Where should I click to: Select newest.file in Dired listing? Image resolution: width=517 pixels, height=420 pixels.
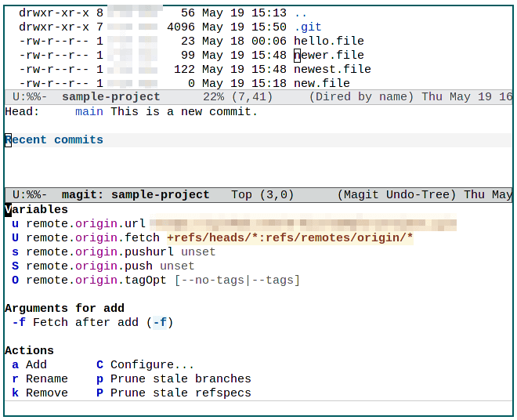pyautogui.click(x=332, y=69)
